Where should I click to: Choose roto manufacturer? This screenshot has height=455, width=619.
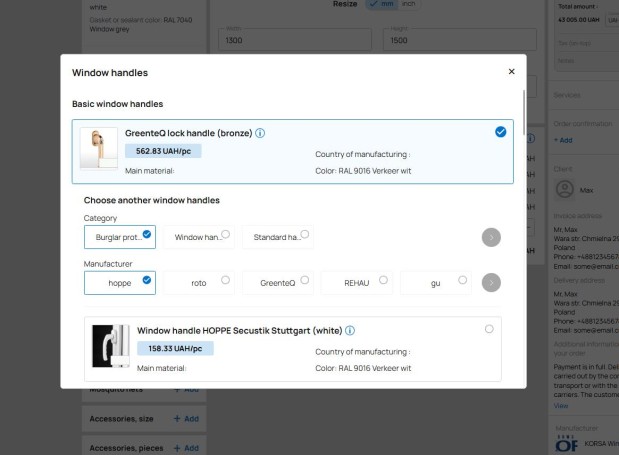[x=199, y=283]
